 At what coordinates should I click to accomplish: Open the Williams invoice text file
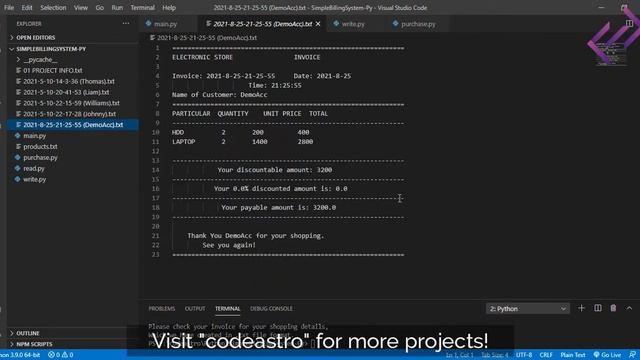tap(71, 103)
